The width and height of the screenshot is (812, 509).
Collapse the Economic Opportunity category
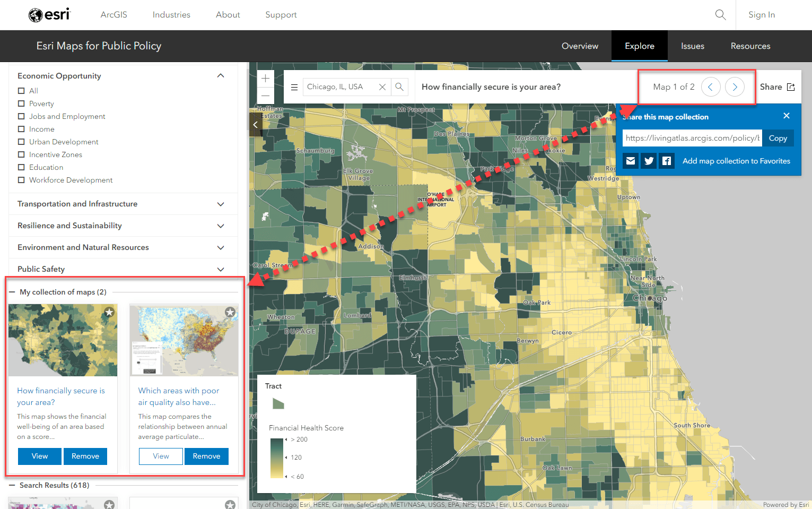[x=221, y=76]
